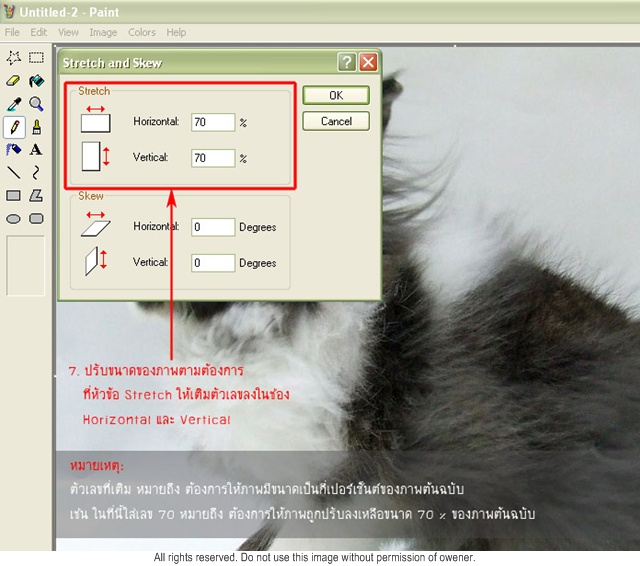Choose the Line tool

tap(13, 172)
